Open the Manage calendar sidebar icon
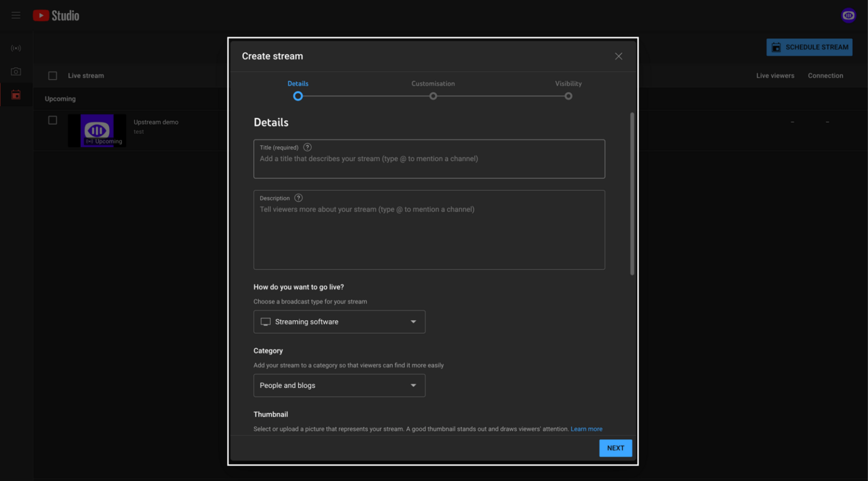The width and height of the screenshot is (868, 481). (x=16, y=95)
